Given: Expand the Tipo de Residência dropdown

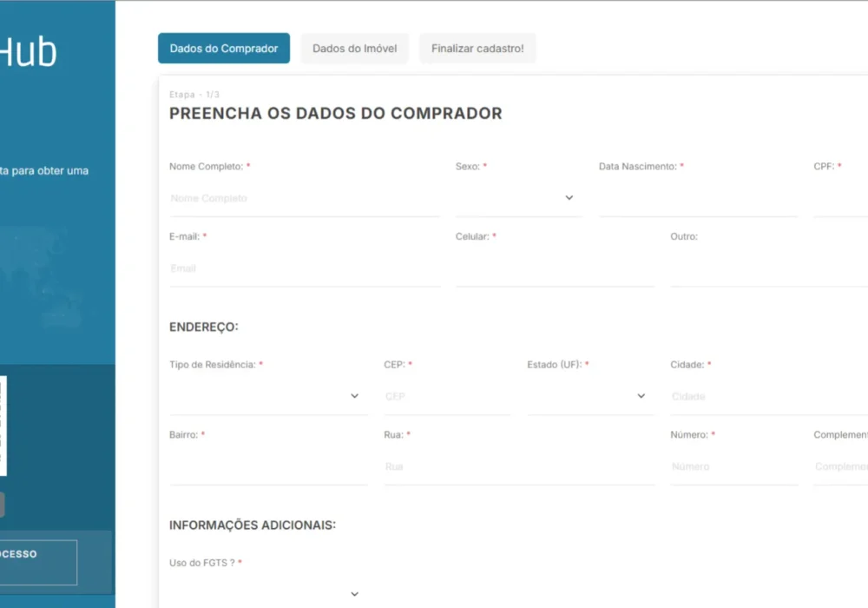Looking at the screenshot, I should [266, 395].
